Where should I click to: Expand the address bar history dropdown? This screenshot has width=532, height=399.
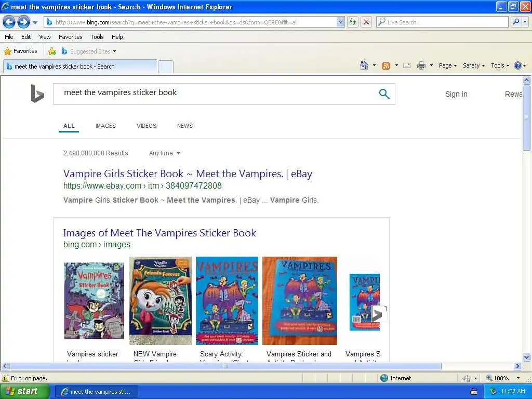click(x=340, y=22)
